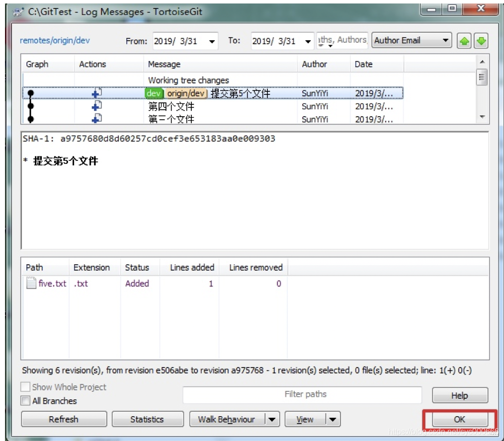Expand the Author Email filter dropdown
This screenshot has height=441, width=504.
point(445,40)
